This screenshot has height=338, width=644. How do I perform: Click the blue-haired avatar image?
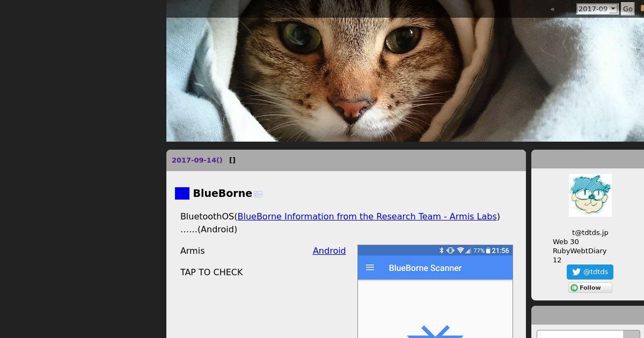[x=590, y=195]
